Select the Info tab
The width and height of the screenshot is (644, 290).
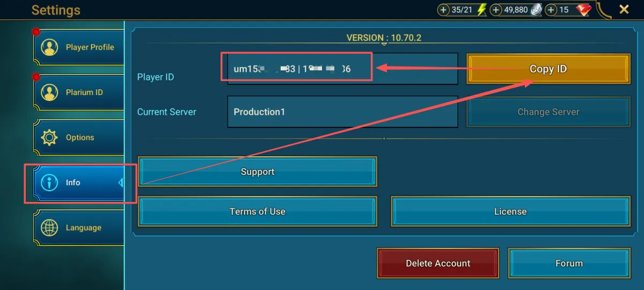pos(79,183)
